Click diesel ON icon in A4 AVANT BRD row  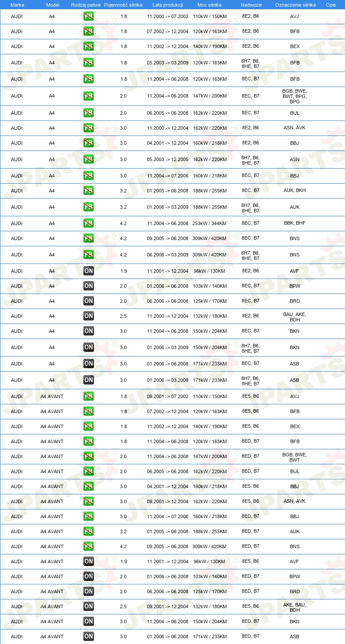tap(89, 591)
